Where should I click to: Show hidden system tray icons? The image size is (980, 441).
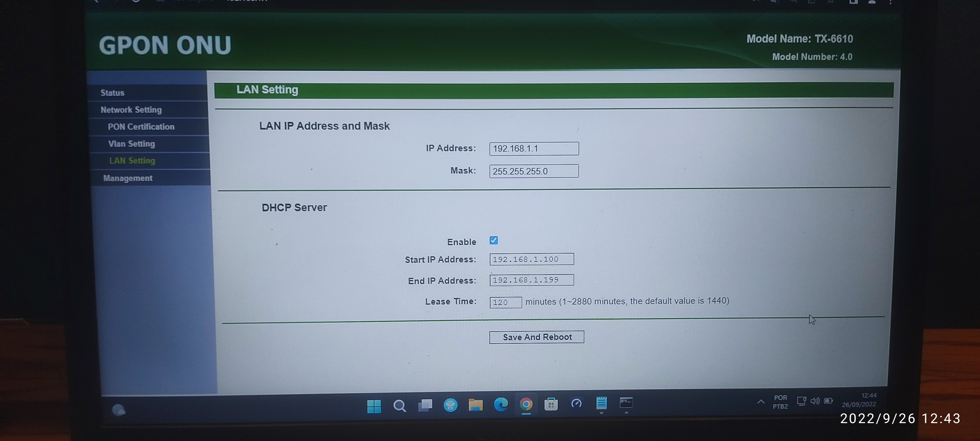(760, 402)
